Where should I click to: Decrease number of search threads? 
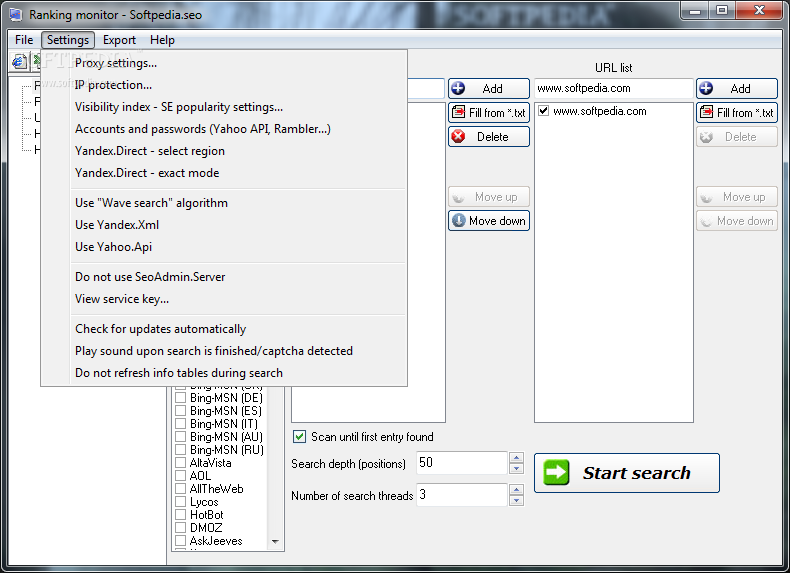(x=516, y=501)
